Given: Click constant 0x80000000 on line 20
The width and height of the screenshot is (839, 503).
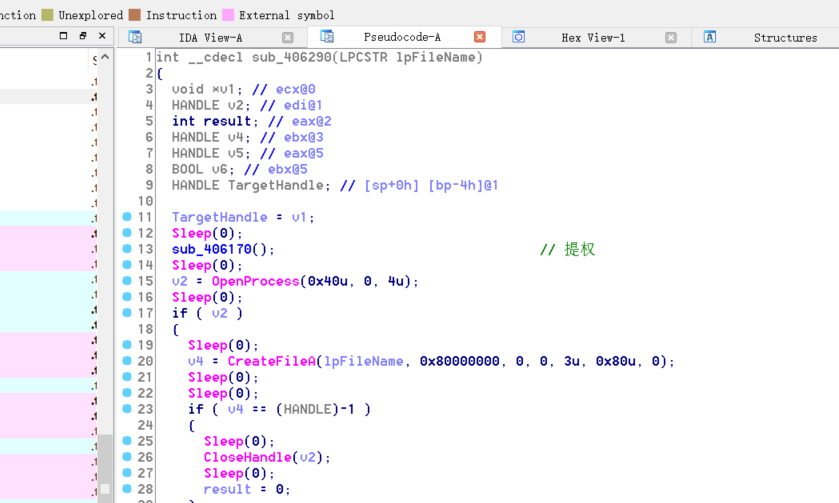Looking at the screenshot, I should pos(460,362).
